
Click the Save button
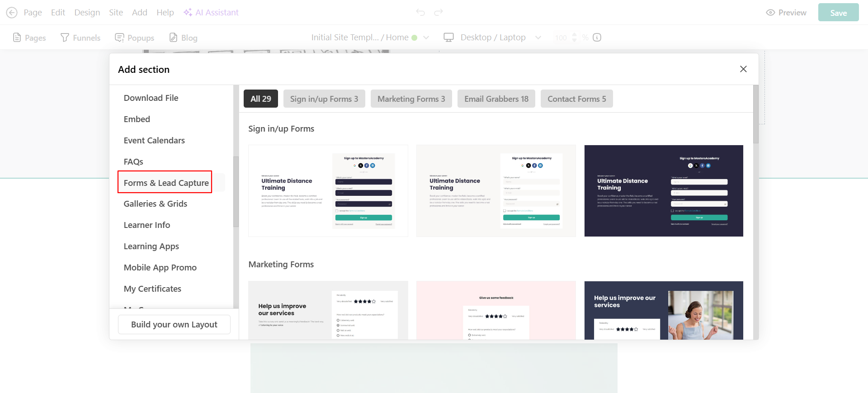[x=838, y=13]
